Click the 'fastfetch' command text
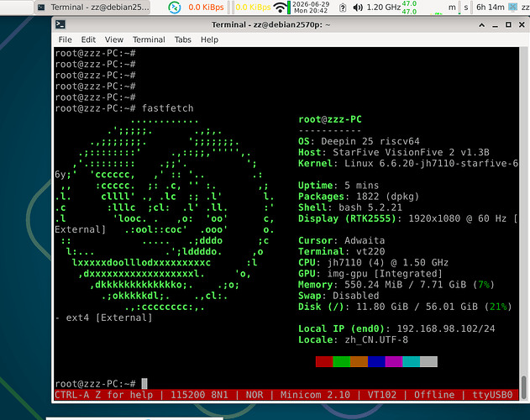The width and height of the screenshot is (530, 420). pos(168,108)
